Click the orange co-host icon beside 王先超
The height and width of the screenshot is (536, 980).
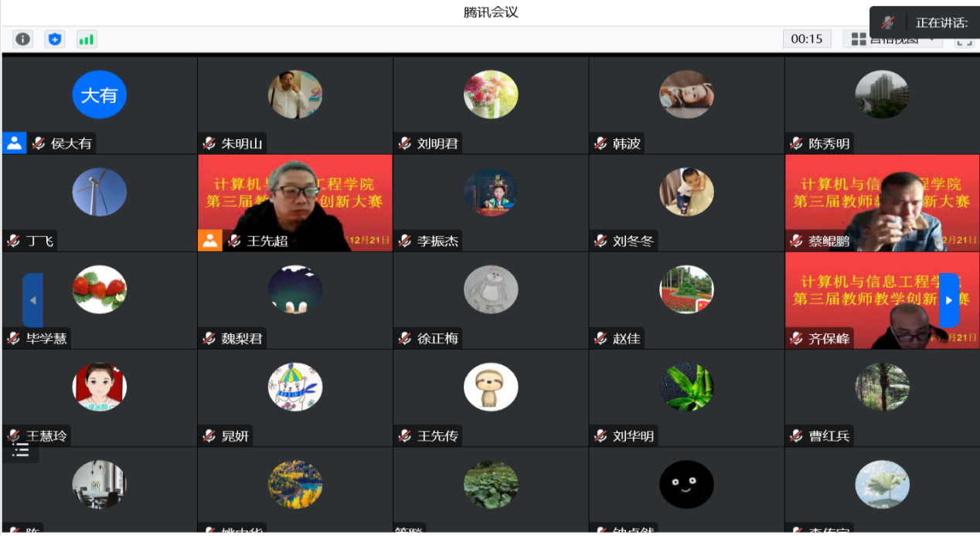click(x=209, y=240)
